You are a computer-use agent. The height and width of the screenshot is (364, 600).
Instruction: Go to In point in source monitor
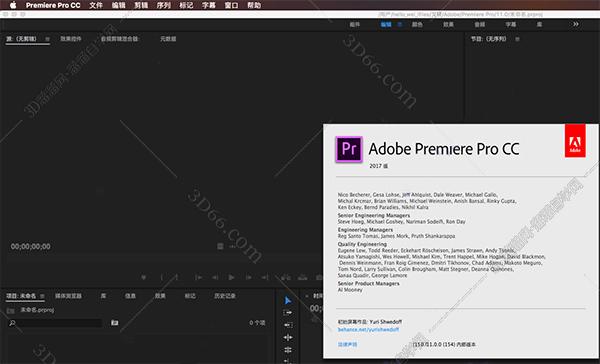coord(198,277)
